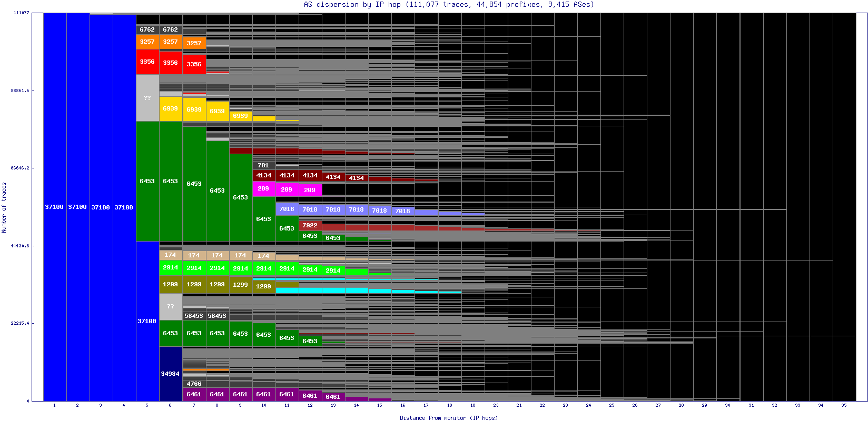Click the brown-red 7922 block
The width and height of the screenshot is (868, 421).
(x=310, y=225)
